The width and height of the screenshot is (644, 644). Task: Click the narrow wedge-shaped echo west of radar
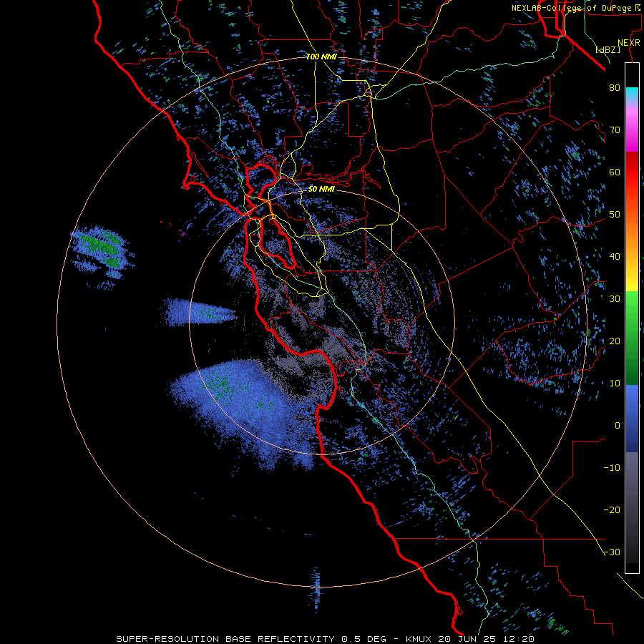(200, 312)
